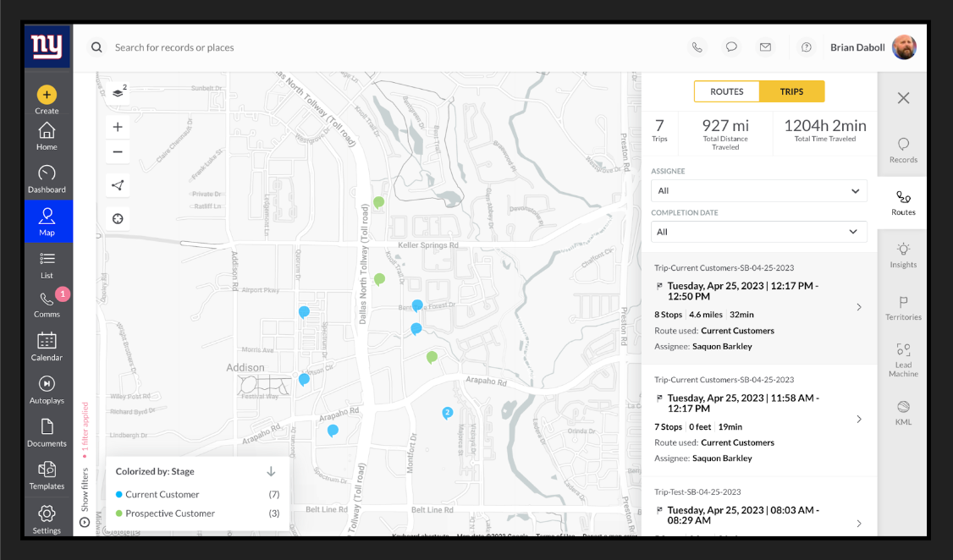Click Tuesday, Apr 25, 2023 11:58 AM trip time
Screen dimensions: 953x560
tap(743, 404)
